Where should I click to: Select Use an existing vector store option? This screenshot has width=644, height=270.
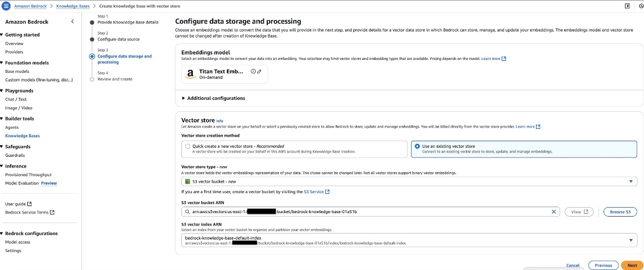(x=417, y=146)
